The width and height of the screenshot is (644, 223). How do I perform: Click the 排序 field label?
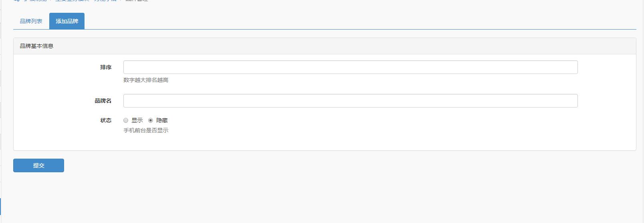(x=106, y=67)
